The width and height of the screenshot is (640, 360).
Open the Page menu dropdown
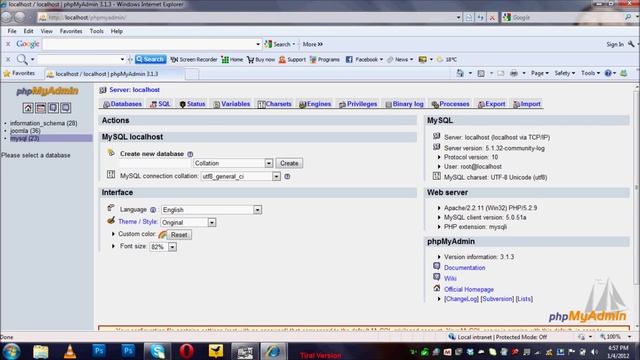click(539, 73)
